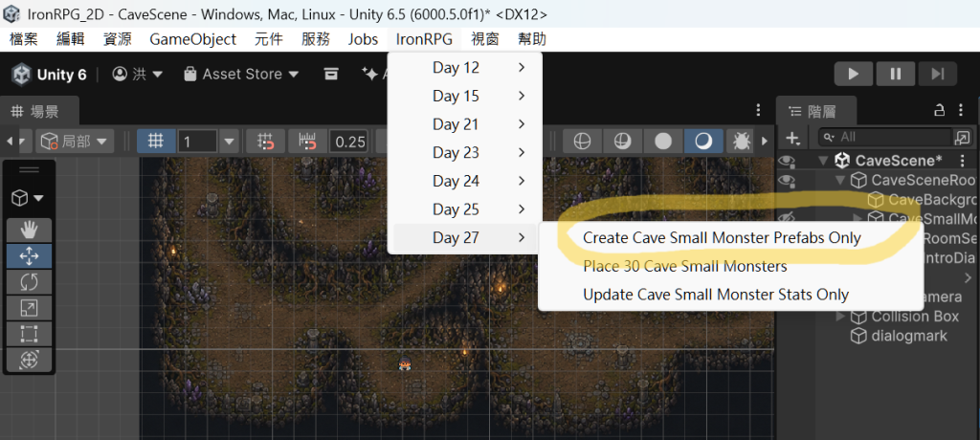Image resolution: width=980 pixels, height=440 pixels.
Task: Expand the CaveSmallMonsters tree node
Action: tap(857, 217)
